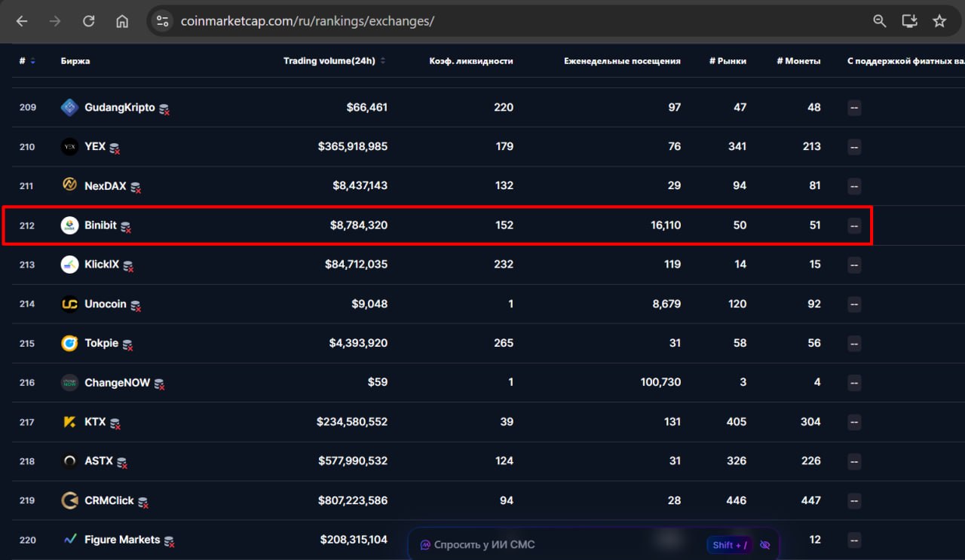Click Tokpie liquidity score 265
965x560 pixels.
pyautogui.click(x=504, y=344)
